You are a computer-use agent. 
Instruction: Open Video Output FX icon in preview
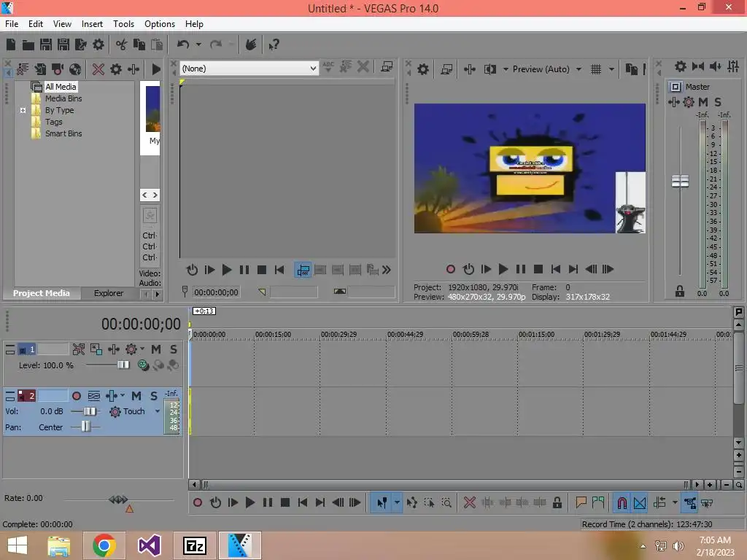point(469,69)
